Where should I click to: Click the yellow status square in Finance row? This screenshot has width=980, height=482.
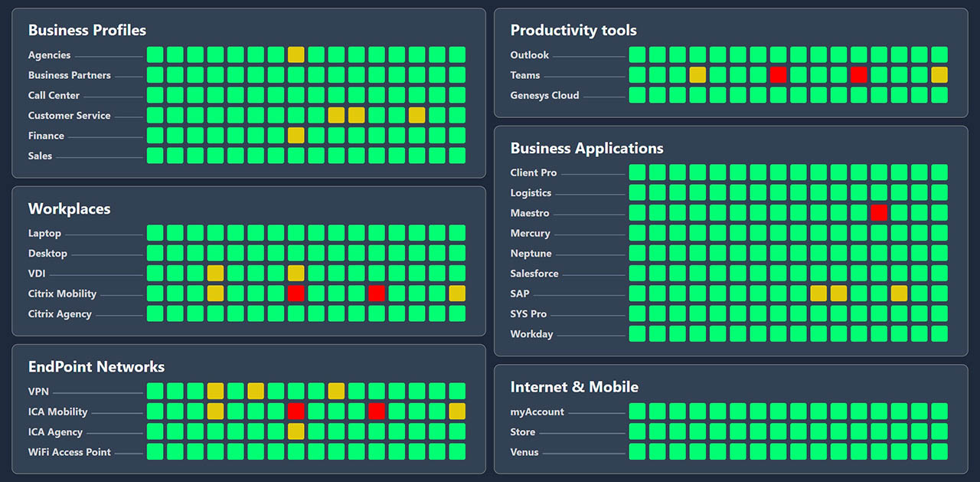[296, 136]
